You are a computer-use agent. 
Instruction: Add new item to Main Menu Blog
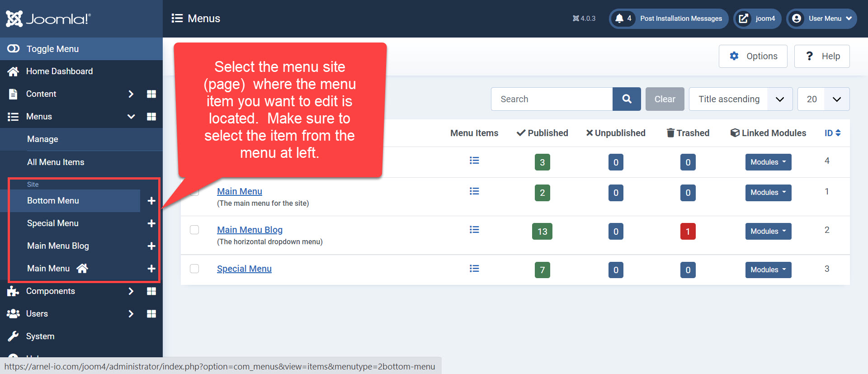pos(151,246)
